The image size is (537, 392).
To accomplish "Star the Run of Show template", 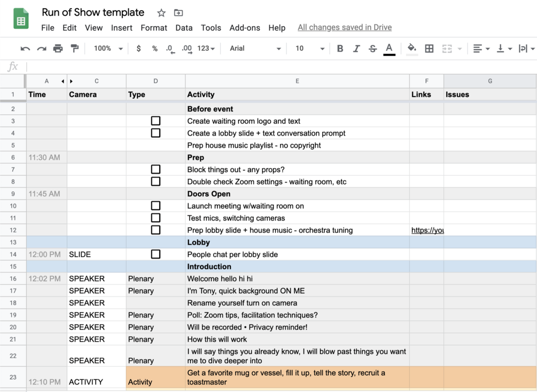I will tap(161, 13).
